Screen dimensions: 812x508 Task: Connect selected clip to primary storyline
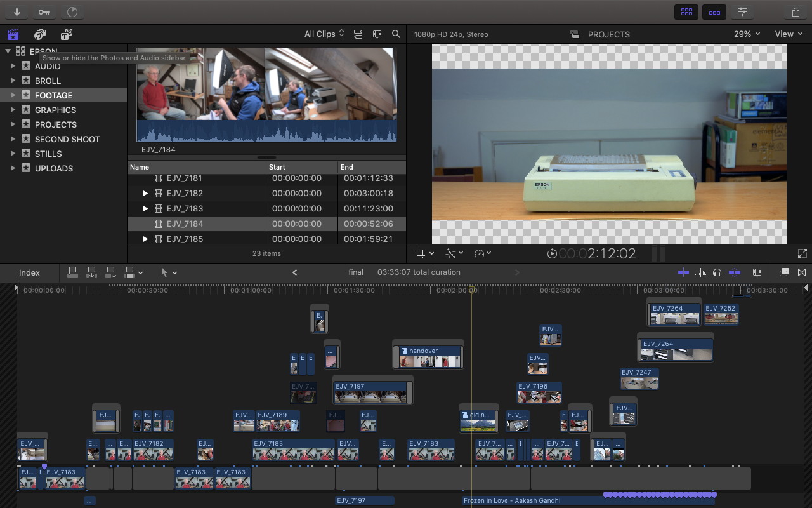pyautogui.click(x=72, y=272)
